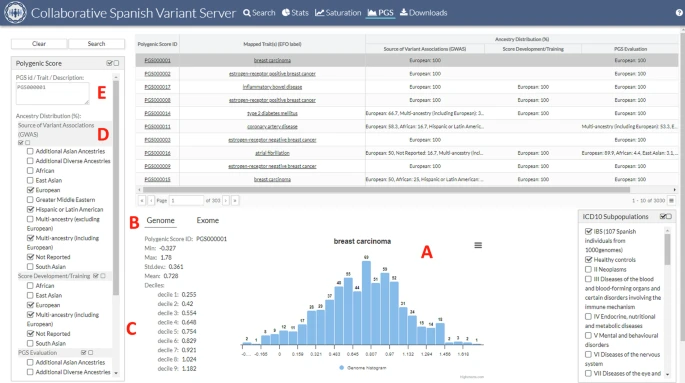Go to first page of results table
This screenshot has height=383, width=685.
tap(142, 200)
